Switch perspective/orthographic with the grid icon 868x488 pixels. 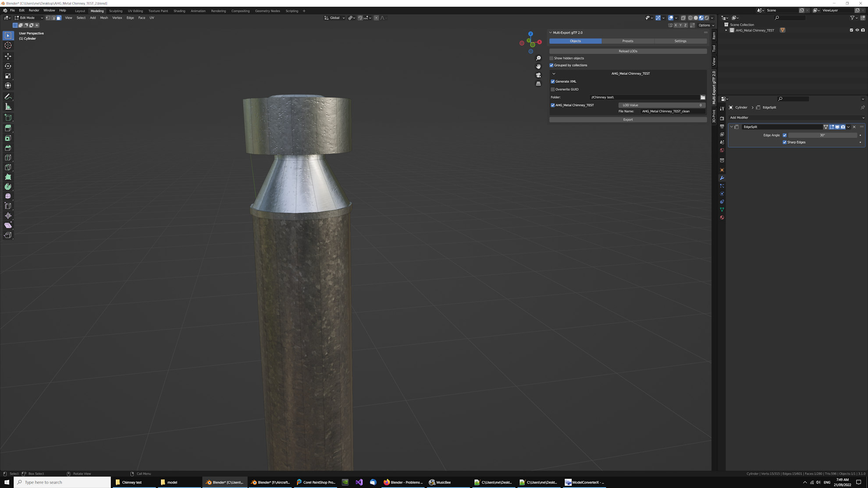[538, 84]
